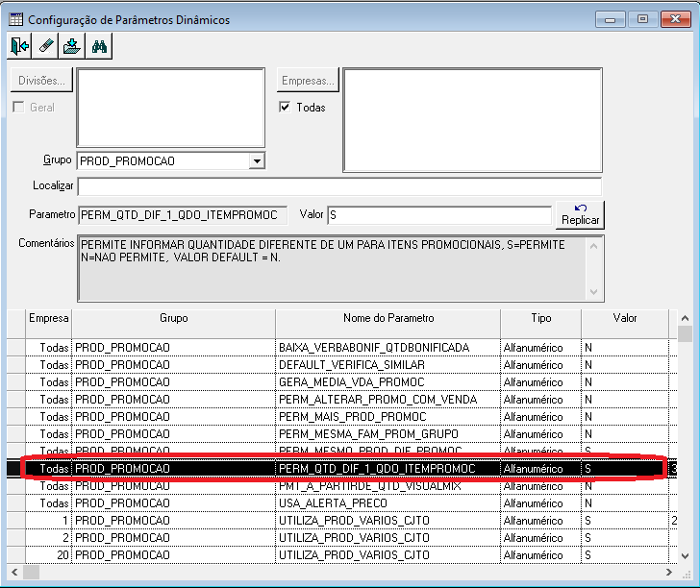Select the PERM_MESMA_FAM_PROM_GRUPO row
The height and width of the screenshot is (588, 700).
click(x=342, y=434)
